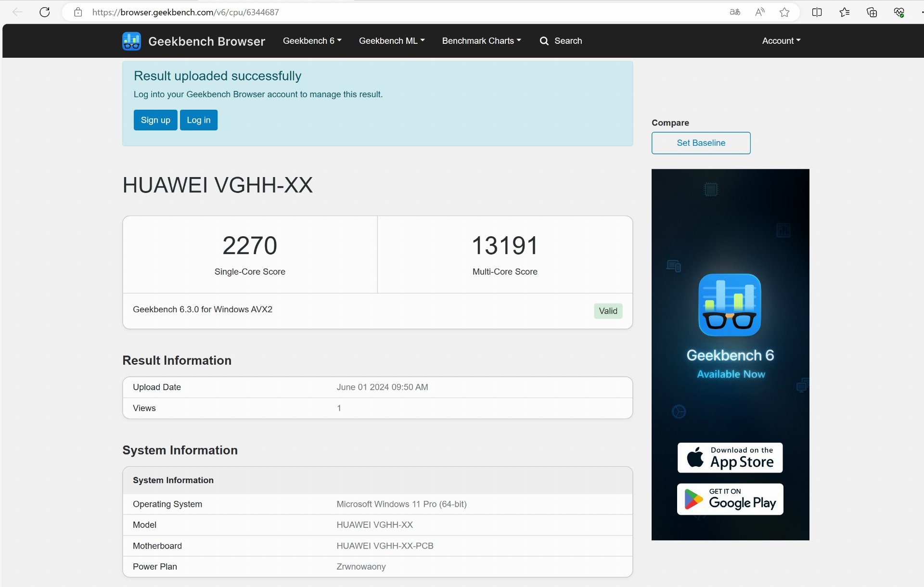This screenshot has width=924, height=587.
Task: Click the Valid badge
Action: pos(608,311)
